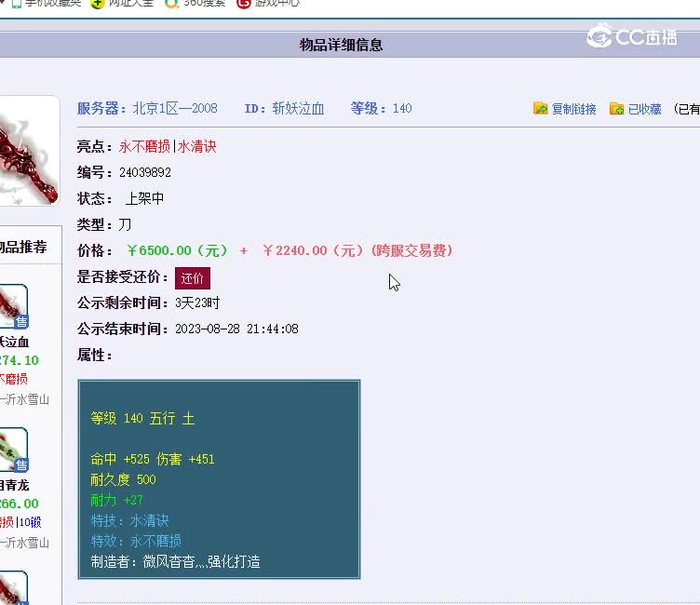This screenshot has width=700, height=605.
Task: Click the 耐久度 500 line
Action: (123, 479)
